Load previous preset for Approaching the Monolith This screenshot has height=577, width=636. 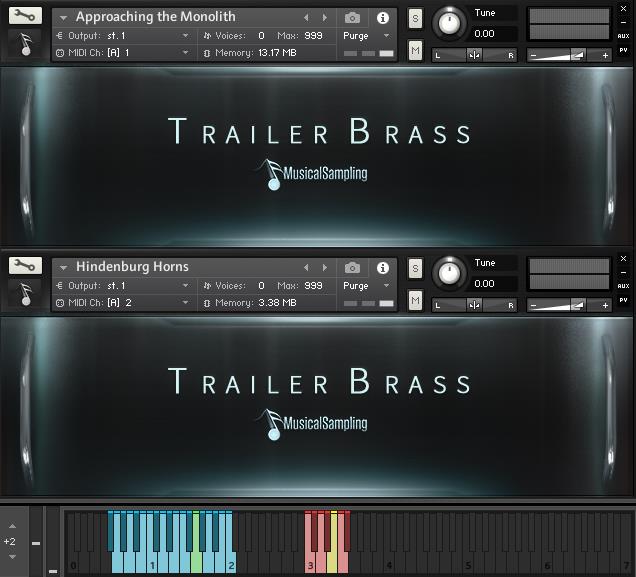pos(306,17)
